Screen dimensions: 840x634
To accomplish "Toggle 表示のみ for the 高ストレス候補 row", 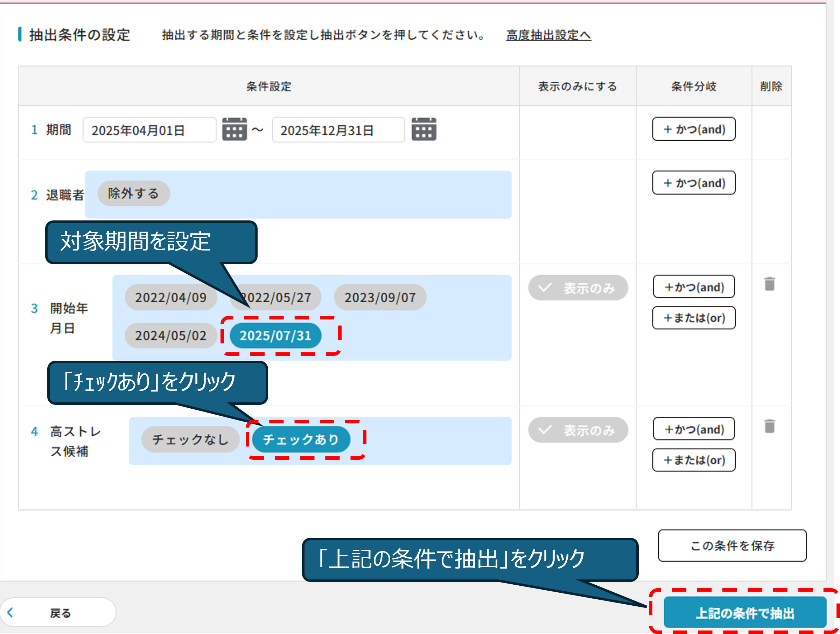I will (x=577, y=430).
